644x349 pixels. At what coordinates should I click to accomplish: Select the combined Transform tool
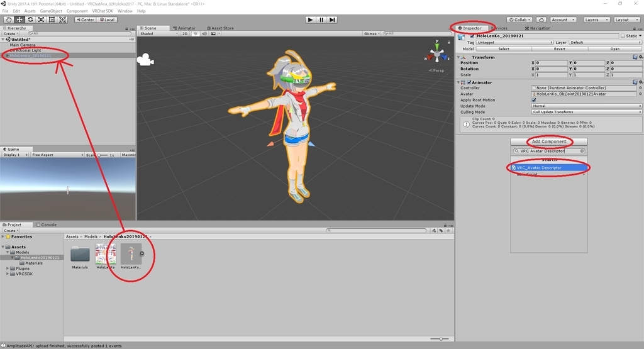click(x=63, y=19)
